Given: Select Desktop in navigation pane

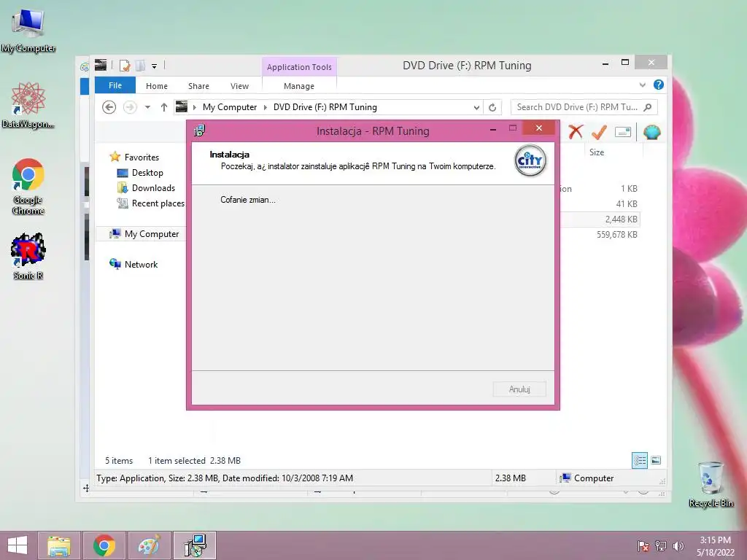Looking at the screenshot, I should click(147, 173).
